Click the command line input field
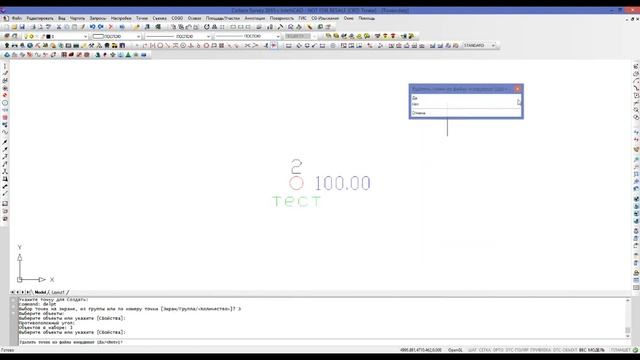This screenshot has width=640, height=360. [322, 342]
